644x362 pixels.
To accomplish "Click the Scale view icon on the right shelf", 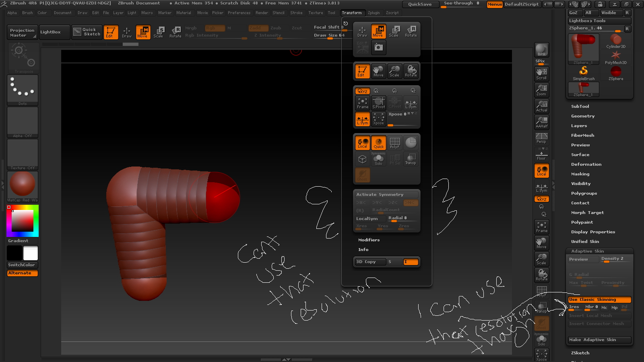I will coord(541,259).
